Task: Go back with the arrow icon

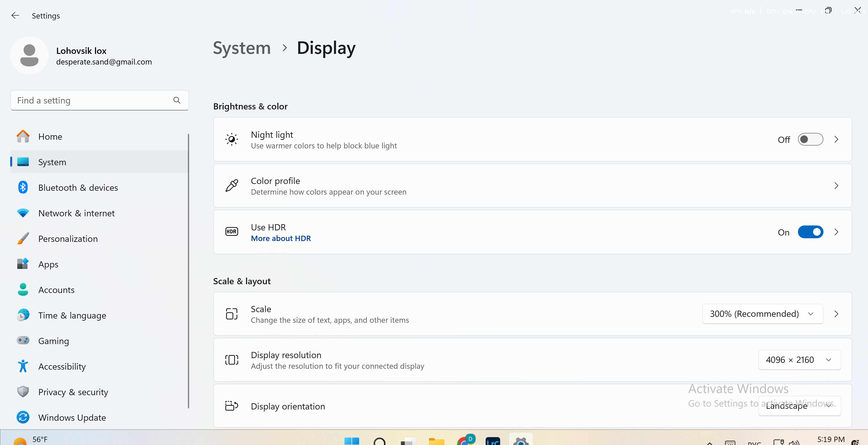Action: point(15,16)
